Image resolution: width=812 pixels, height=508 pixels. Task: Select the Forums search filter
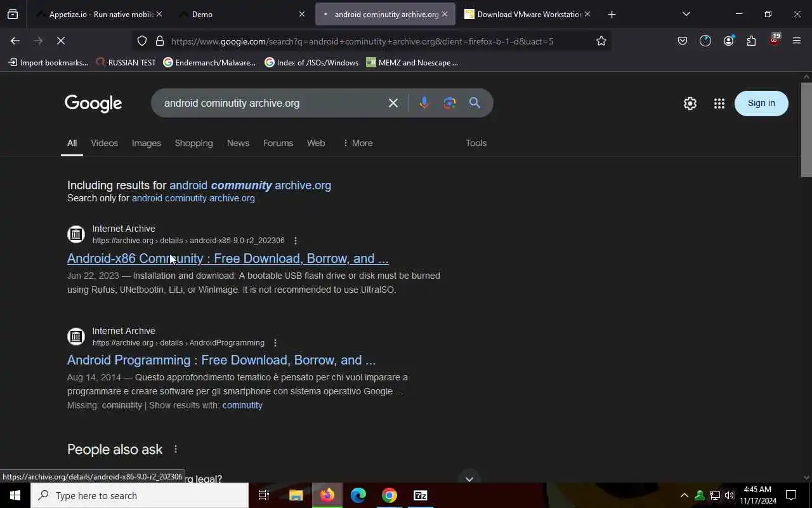(278, 143)
